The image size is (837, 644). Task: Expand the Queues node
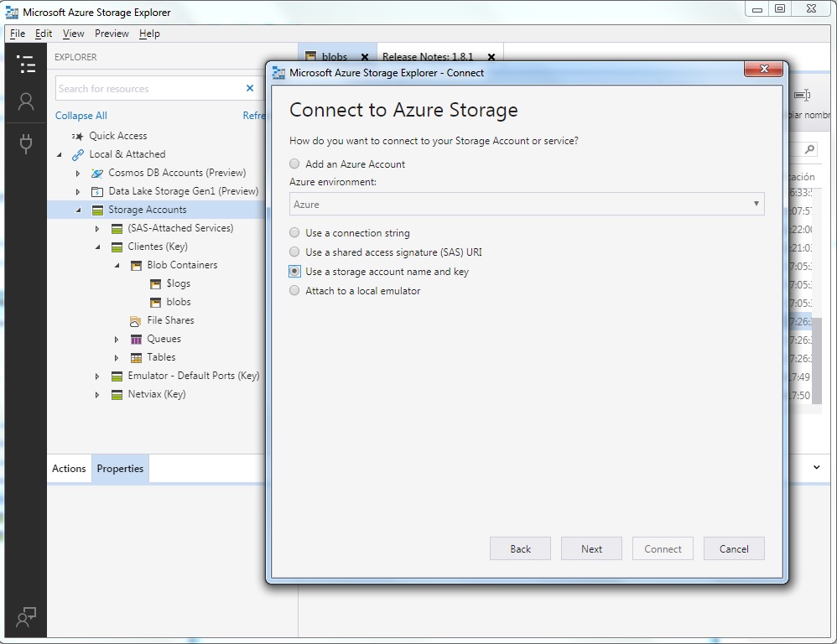[117, 340]
